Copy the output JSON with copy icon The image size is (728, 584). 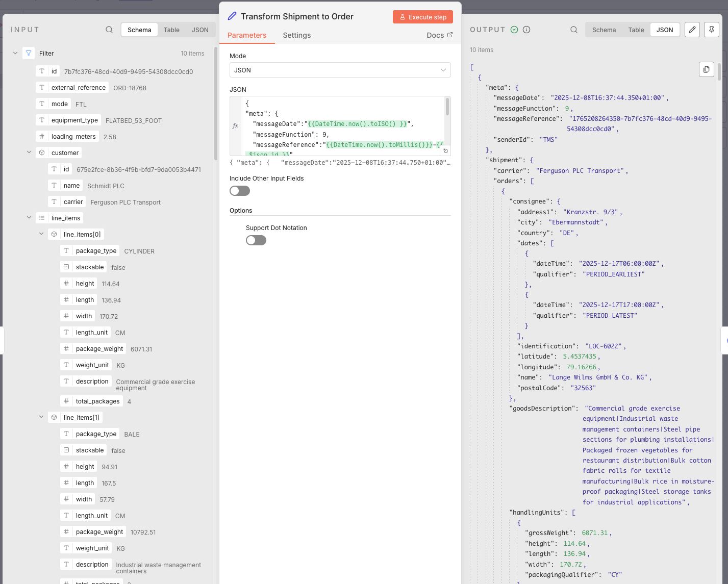coord(706,69)
